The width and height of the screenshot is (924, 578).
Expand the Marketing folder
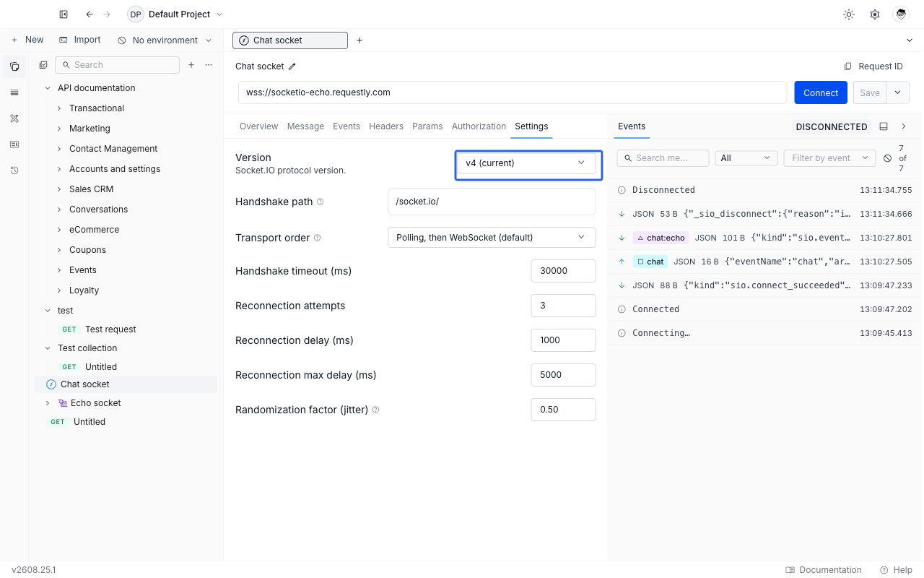tap(59, 129)
